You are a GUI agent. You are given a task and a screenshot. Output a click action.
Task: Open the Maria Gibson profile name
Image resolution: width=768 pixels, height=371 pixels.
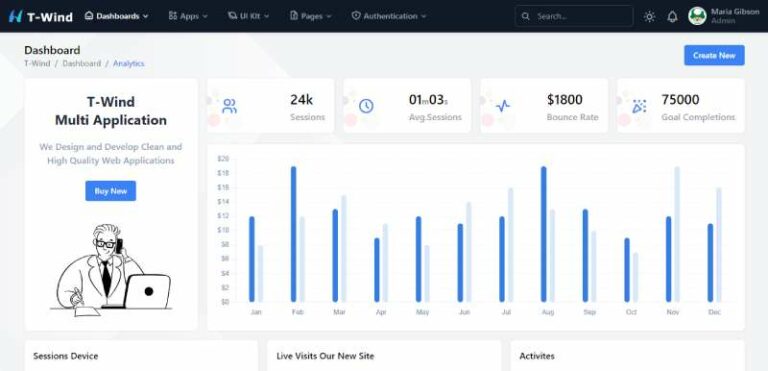pos(735,11)
